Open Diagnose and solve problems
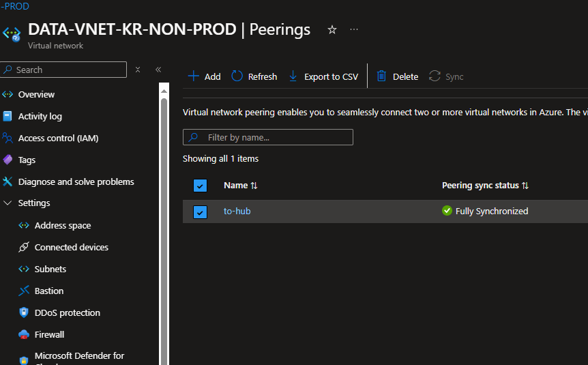The height and width of the screenshot is (365, 588). tap(76, 181)
